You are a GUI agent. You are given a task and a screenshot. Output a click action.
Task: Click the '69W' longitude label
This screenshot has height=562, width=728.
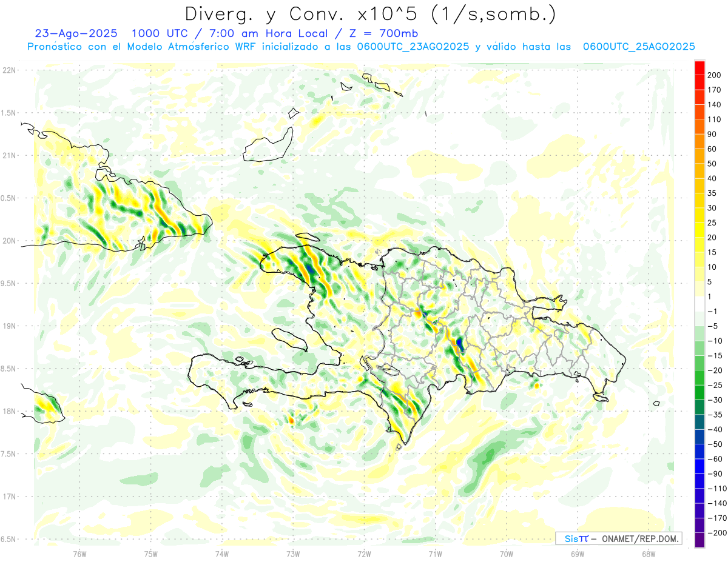click(x=578, y=554)
